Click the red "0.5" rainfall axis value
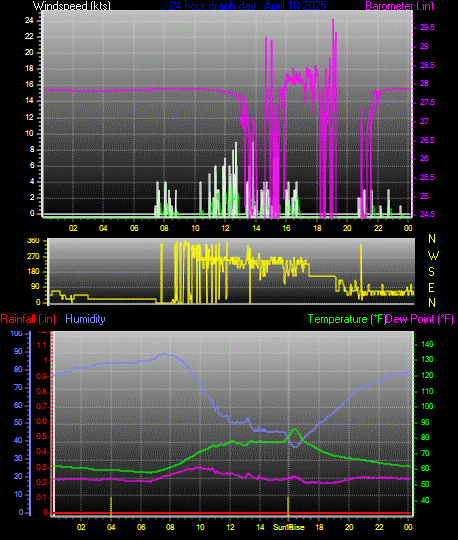This screenshot has width=458, height=540. click(42, 436)
